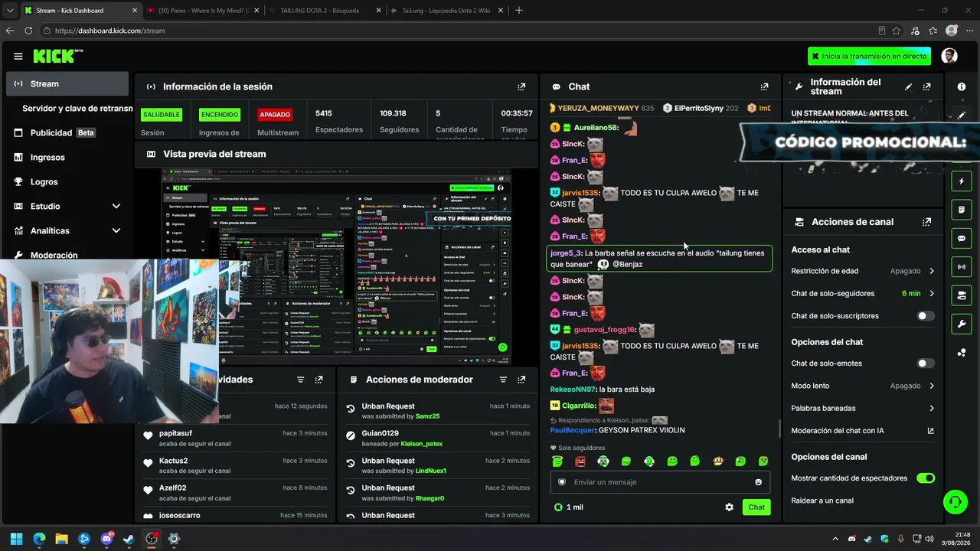Screen dimensions: 980x551
Task: Open the Windows Start menu
Action: [17, 539]
